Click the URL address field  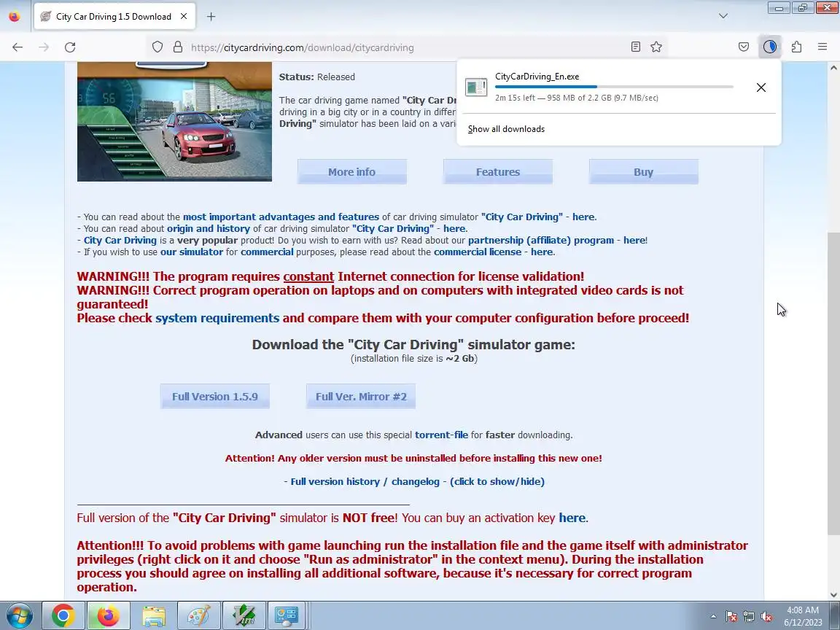tap(407, 47)
